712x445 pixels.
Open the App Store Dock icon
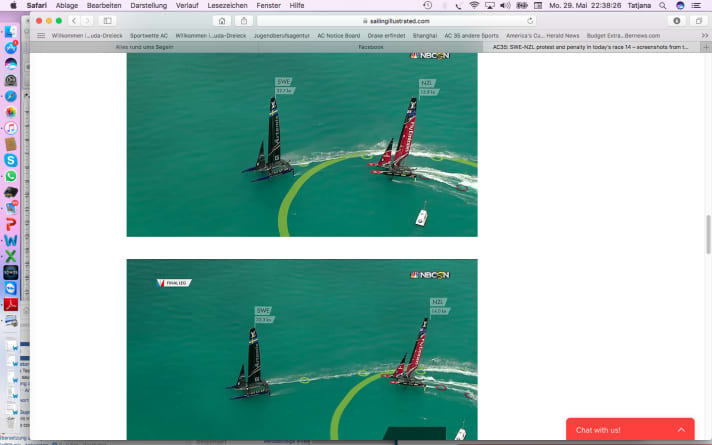(10, 48)
